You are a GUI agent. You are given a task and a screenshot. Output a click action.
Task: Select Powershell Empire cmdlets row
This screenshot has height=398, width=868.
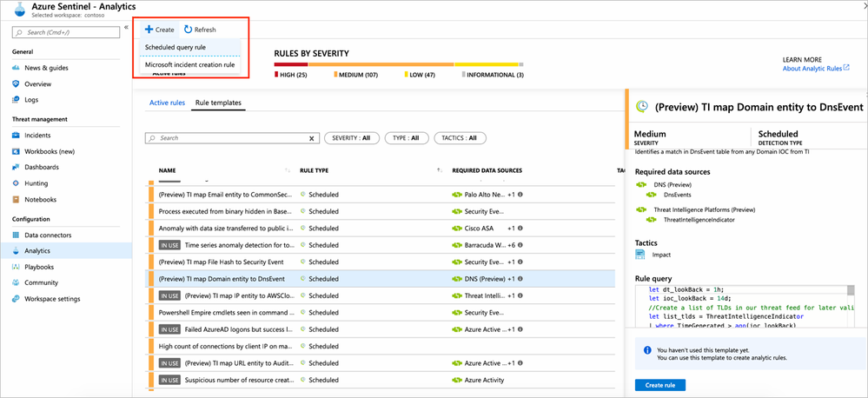point(380,313)
